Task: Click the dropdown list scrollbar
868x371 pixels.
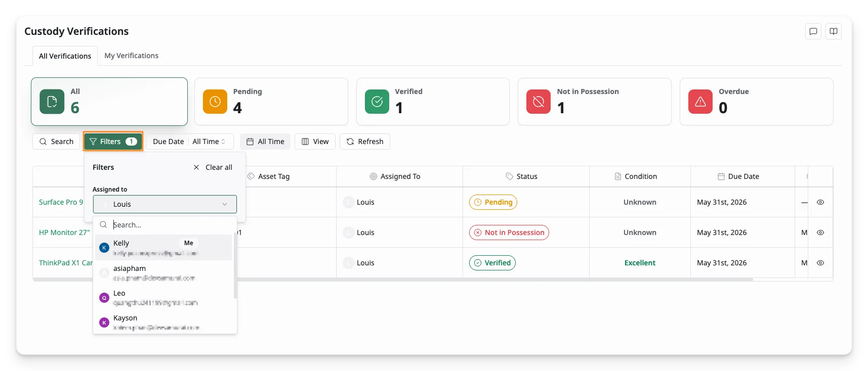Action: tap(235, 266)
